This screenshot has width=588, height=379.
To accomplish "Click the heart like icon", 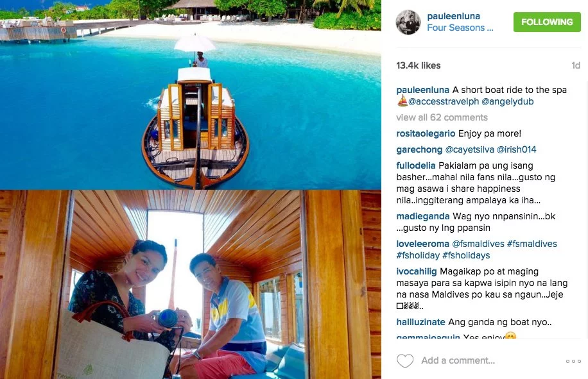I will (405, 360).
